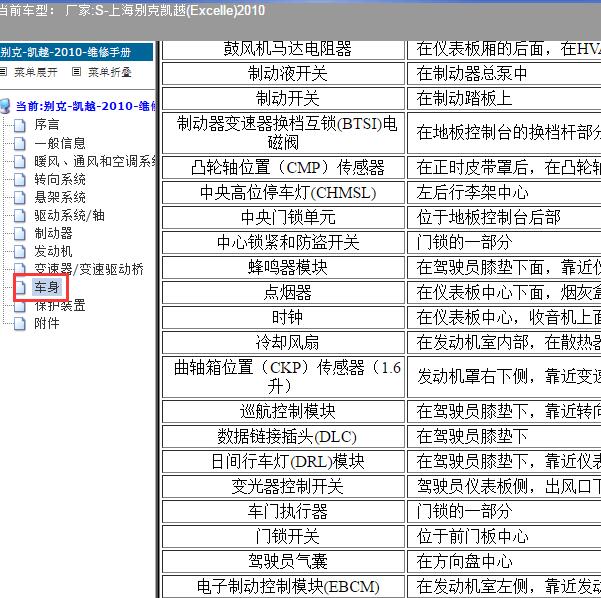Select the 车身 tree item
Screen dimensions: 601x598
pos(46,287)
